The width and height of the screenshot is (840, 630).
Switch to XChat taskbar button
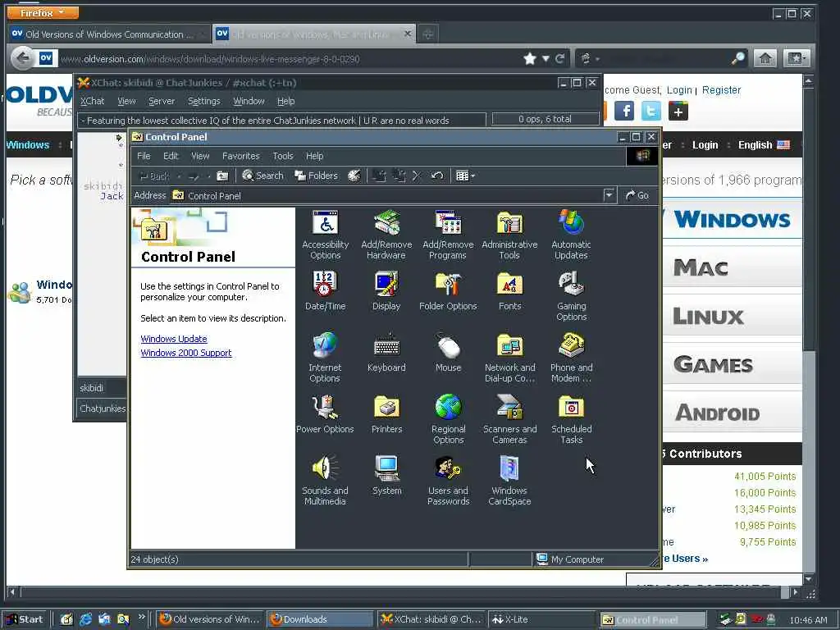tap(431, 619)
